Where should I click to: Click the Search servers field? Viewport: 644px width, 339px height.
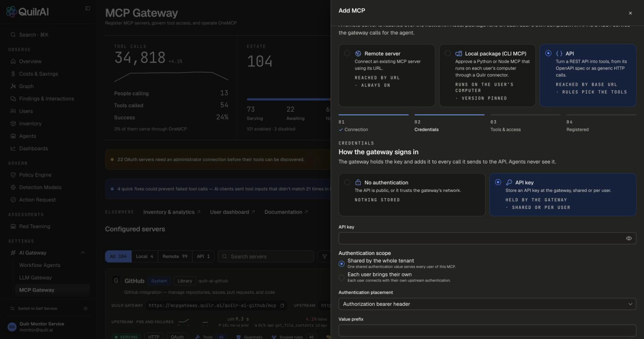click(x=266, y=256)
